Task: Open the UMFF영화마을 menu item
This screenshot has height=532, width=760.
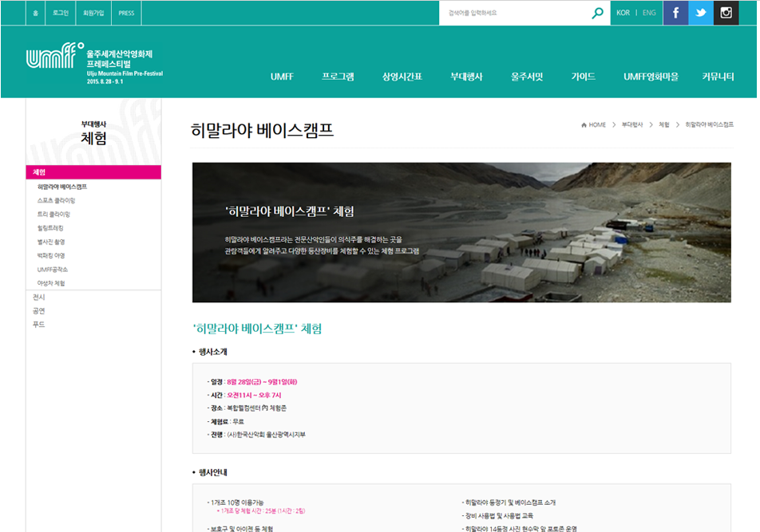Action: [x=651, y=77]
